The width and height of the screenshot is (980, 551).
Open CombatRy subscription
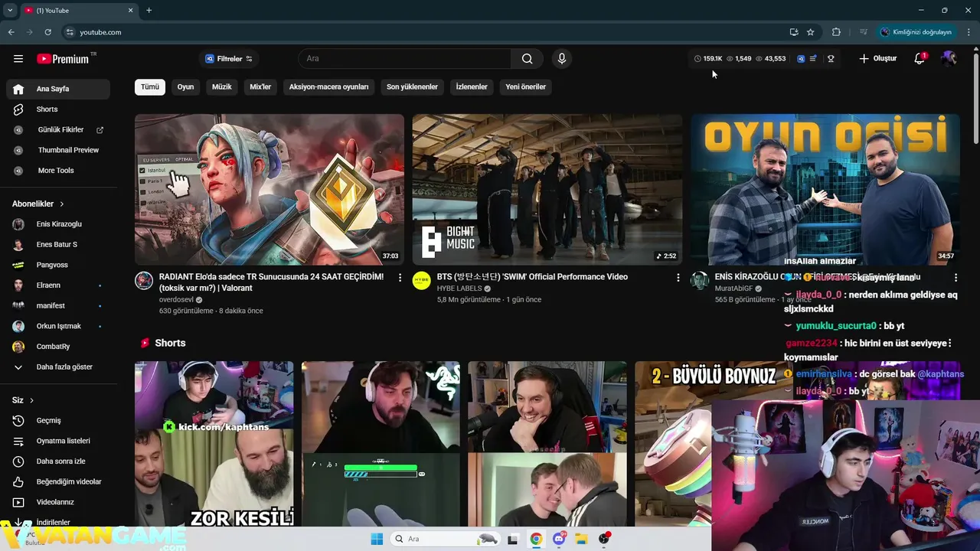tap(58, 347)
